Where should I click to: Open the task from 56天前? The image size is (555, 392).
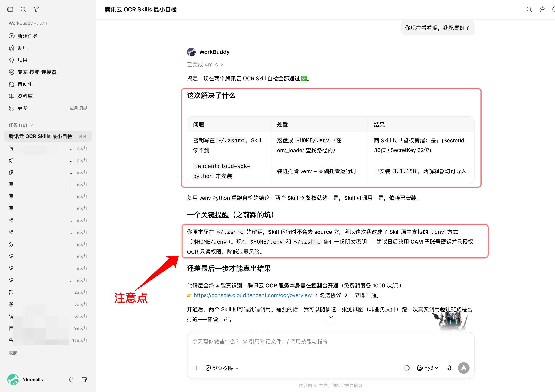(48, 304)
